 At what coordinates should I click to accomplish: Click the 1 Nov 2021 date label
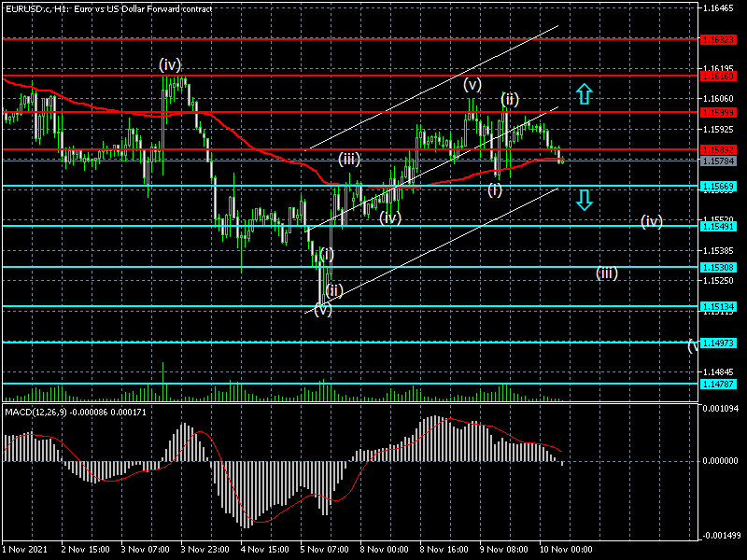25,551
